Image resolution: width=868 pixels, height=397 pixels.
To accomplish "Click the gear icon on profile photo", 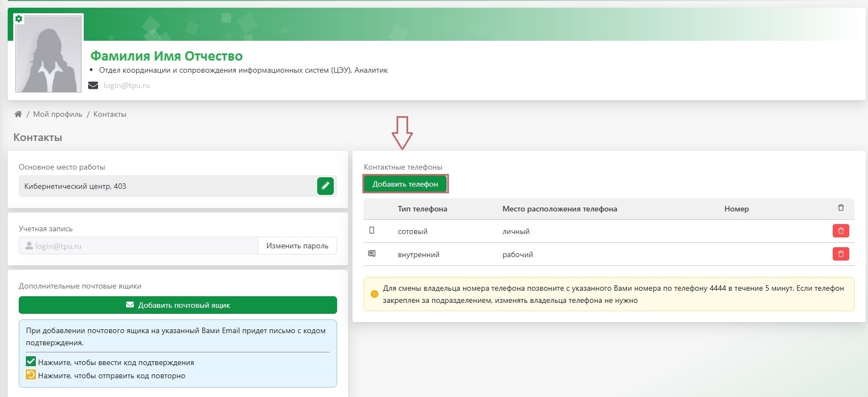I will (19, 19).
